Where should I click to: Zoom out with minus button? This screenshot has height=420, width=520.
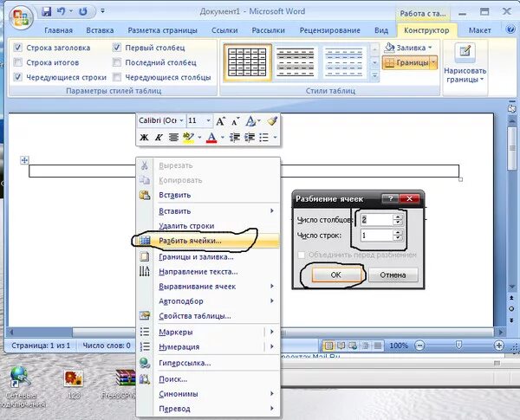click(419, 346)
